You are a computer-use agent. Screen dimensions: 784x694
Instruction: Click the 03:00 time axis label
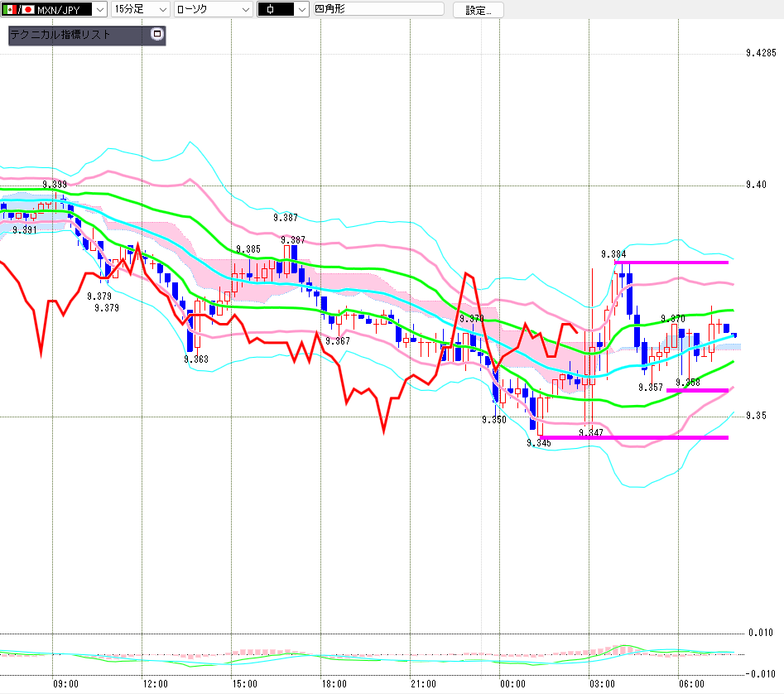[602, 683]
